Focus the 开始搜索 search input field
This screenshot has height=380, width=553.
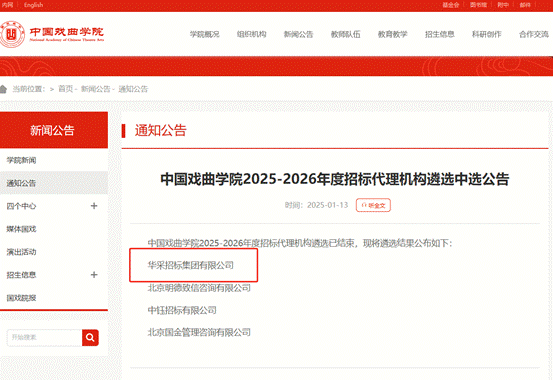click(x=44, y=338)
